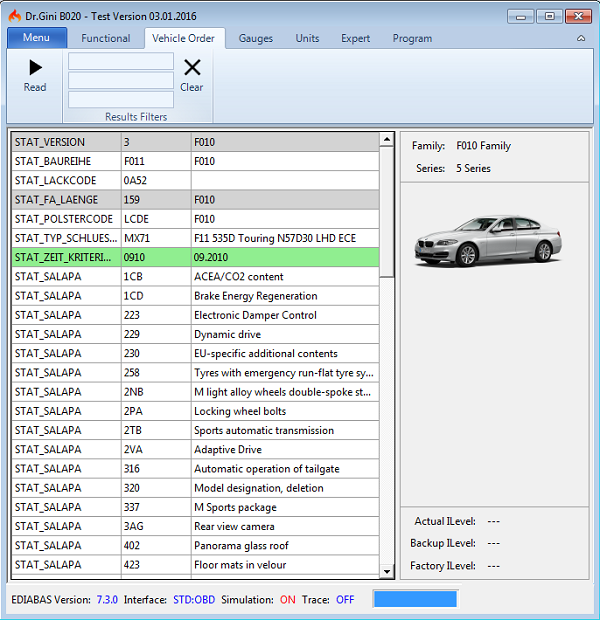Click the blue progress bar in status bar
The width and height of the screenshot is (600, 620).
coord(414,599)
